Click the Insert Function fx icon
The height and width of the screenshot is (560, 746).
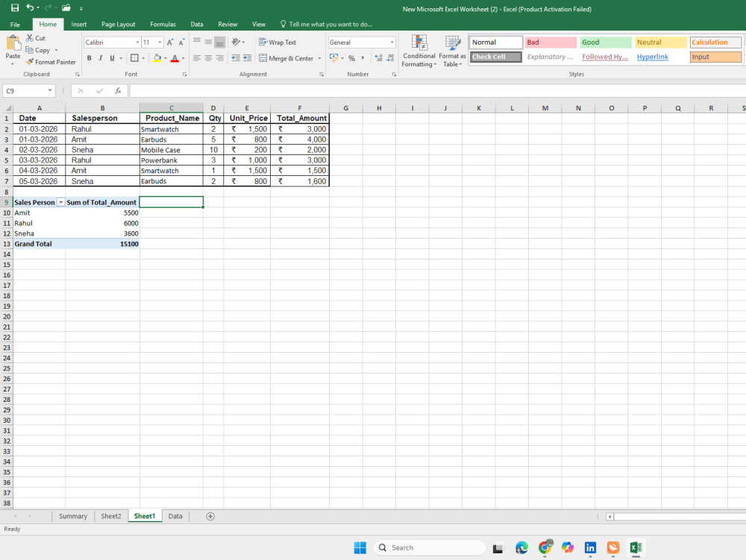118,90
